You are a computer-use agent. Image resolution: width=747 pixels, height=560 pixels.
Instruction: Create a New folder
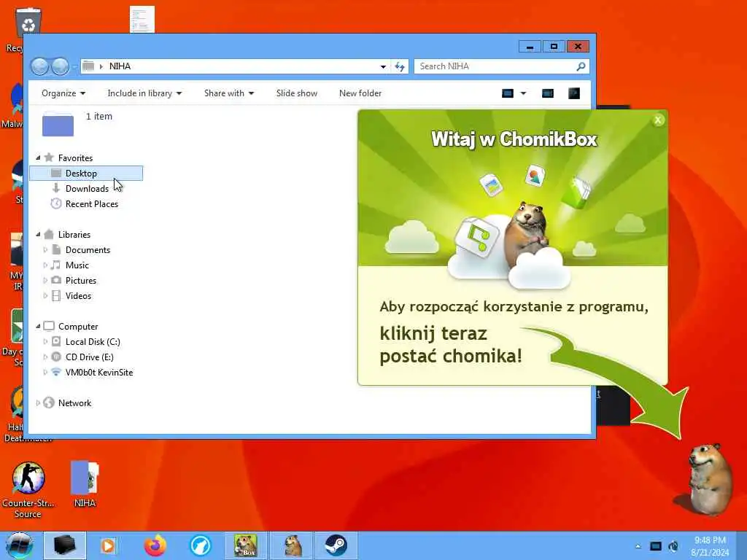[x=360, y=93]
